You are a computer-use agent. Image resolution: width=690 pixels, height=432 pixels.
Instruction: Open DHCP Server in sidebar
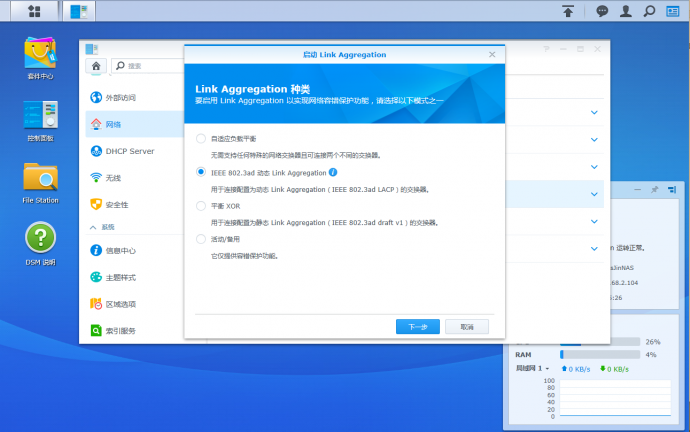[x=134, y=151]
